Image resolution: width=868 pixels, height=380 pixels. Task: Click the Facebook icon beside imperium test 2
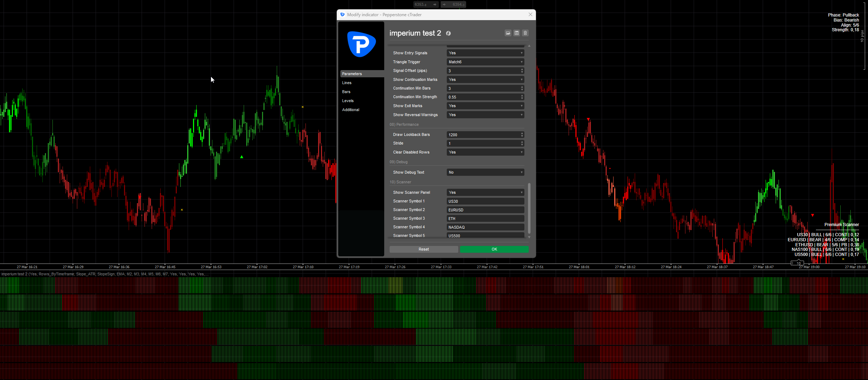[x=449, y=33]
